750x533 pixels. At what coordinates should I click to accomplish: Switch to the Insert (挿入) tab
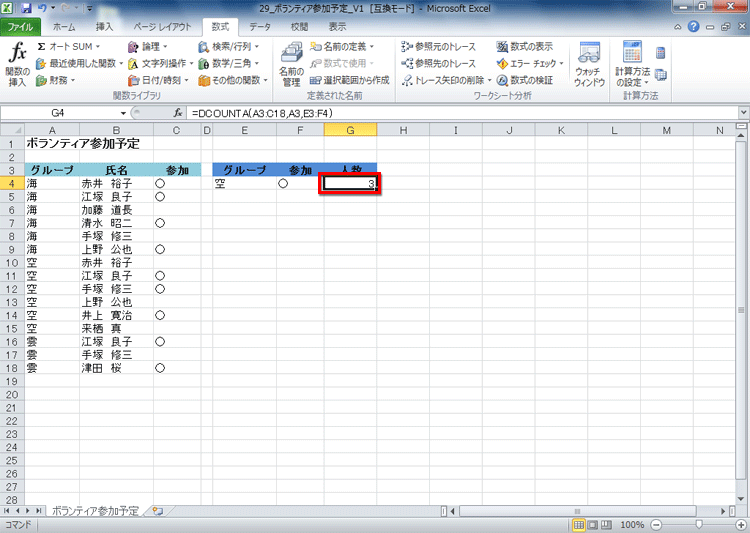click(104, 27)
